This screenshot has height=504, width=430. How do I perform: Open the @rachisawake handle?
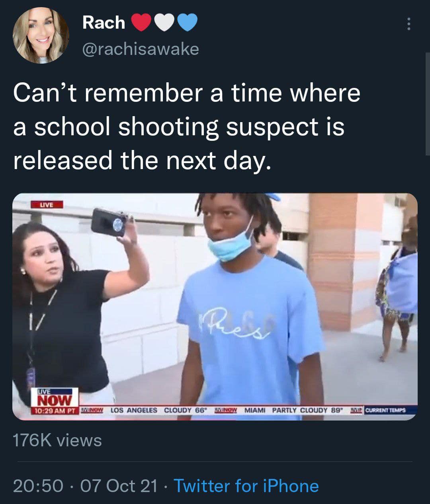coord(141,49)
